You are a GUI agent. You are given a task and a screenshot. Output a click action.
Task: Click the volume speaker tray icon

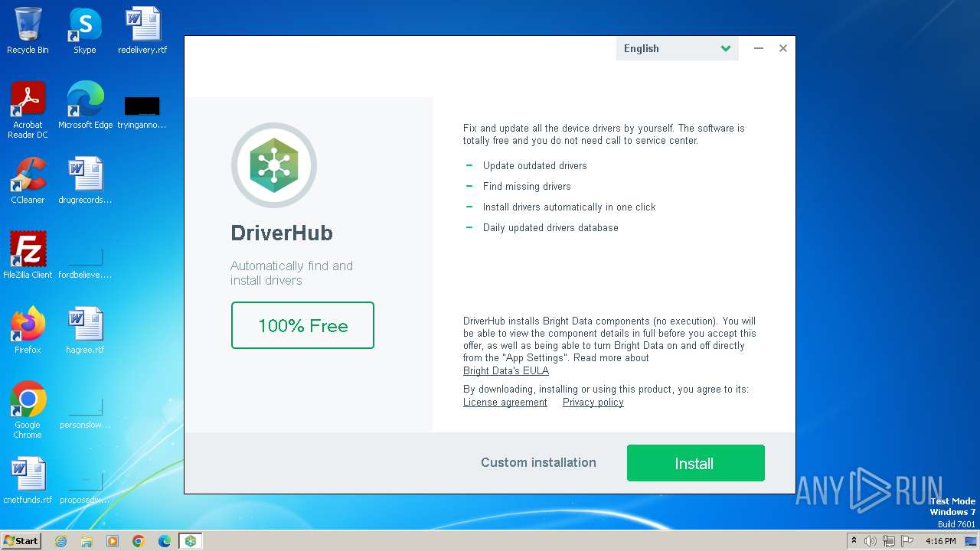tap(871, 541)
